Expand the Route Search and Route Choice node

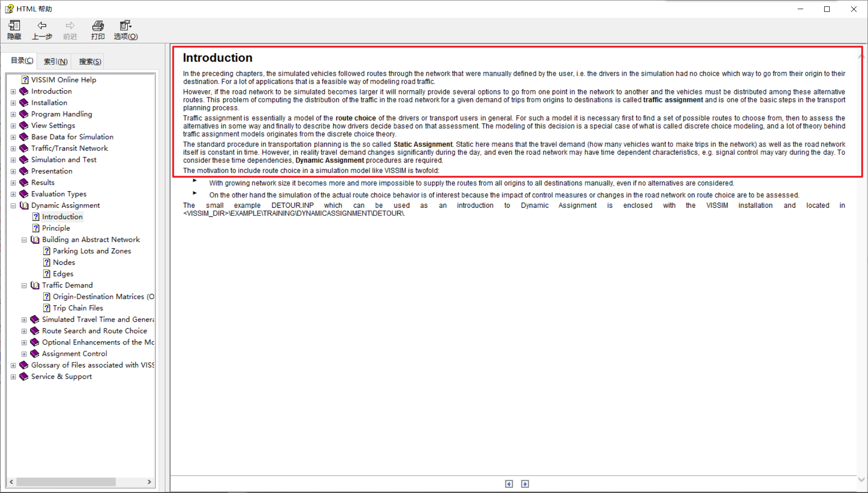pyautogui.click(x=24, y=331)
